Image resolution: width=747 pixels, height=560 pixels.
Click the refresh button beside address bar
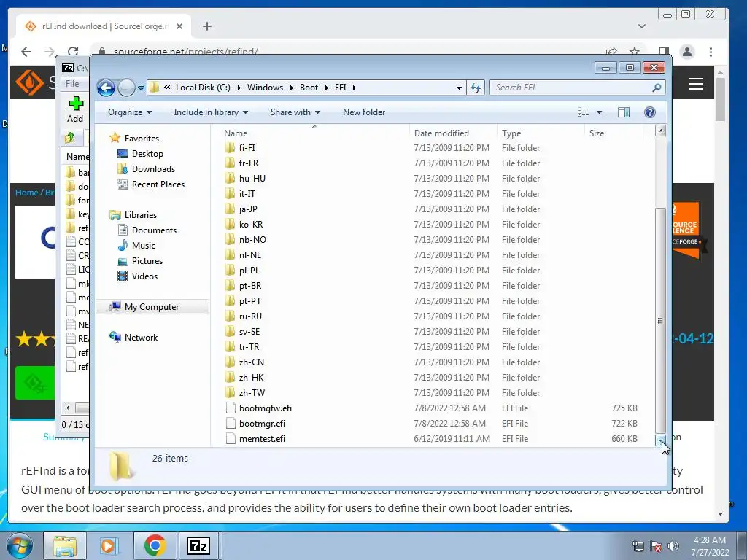point(476,87)
